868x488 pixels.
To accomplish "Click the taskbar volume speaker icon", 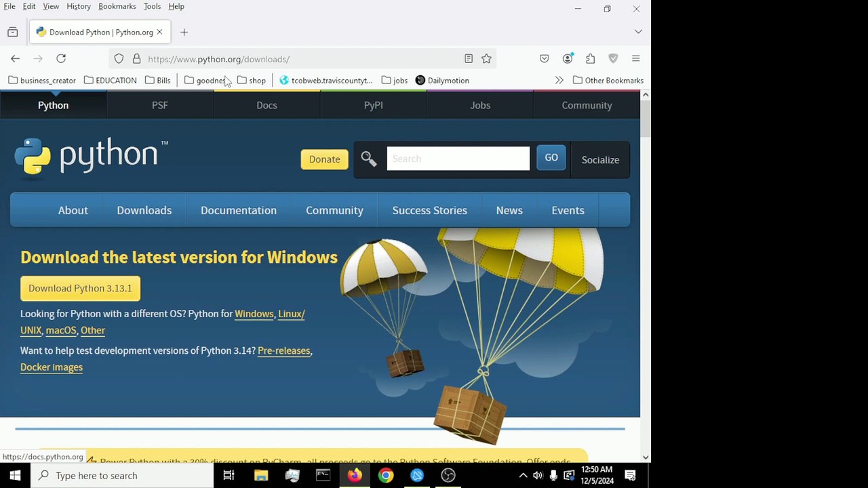I will point(538,476).
